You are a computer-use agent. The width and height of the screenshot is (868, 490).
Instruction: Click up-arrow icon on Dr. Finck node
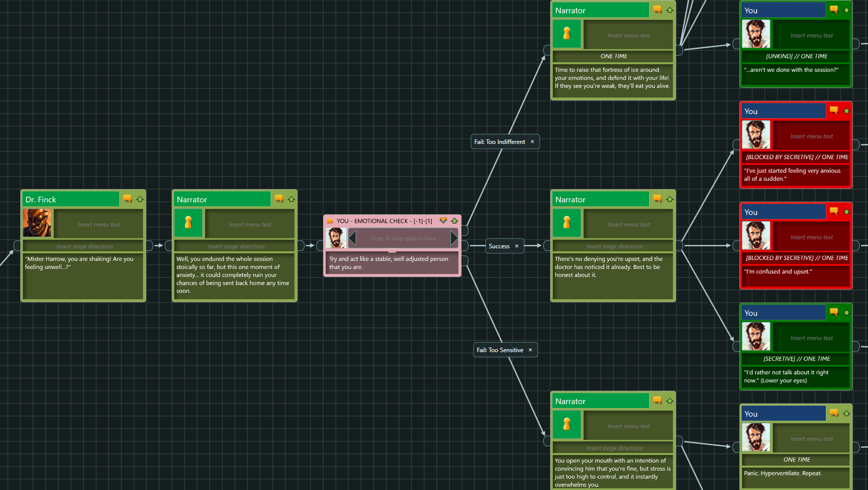(x=140, y=199)
